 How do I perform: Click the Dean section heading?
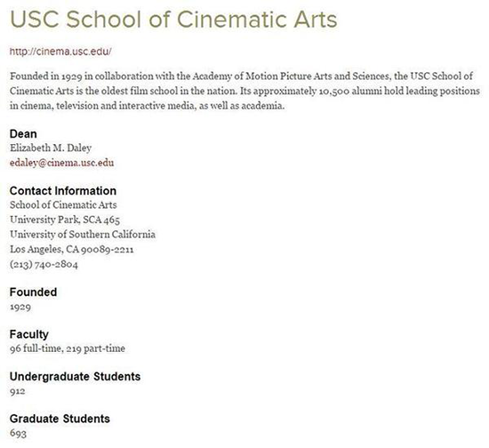tap(23, 133)
